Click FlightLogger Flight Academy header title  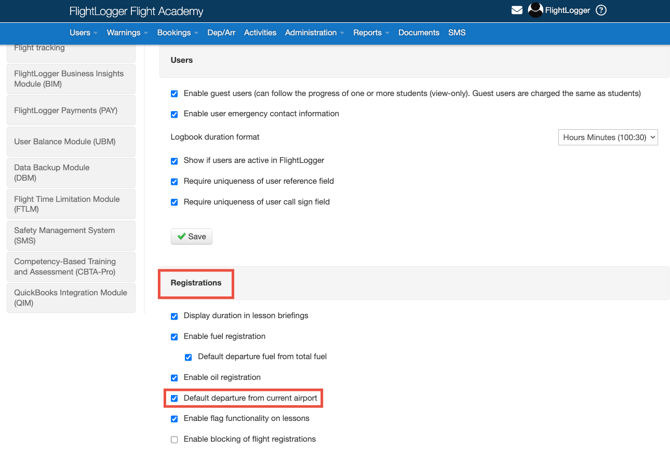tap(136, 12)
